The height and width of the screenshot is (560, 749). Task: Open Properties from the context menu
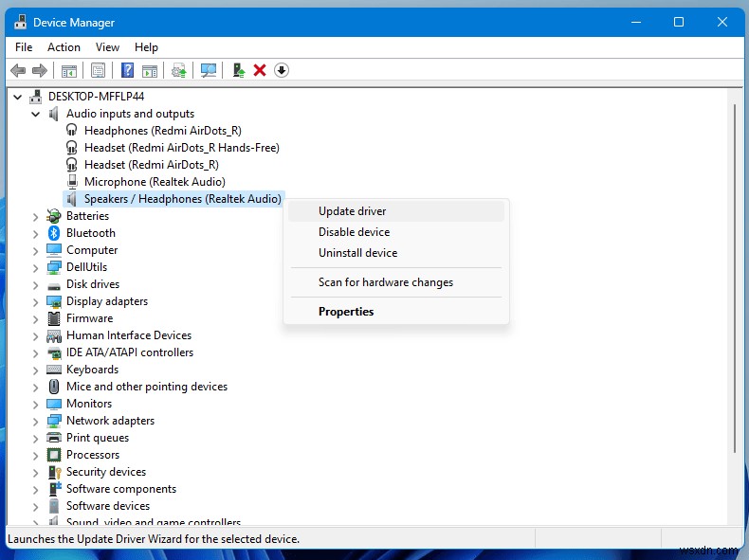click(396, 312)
